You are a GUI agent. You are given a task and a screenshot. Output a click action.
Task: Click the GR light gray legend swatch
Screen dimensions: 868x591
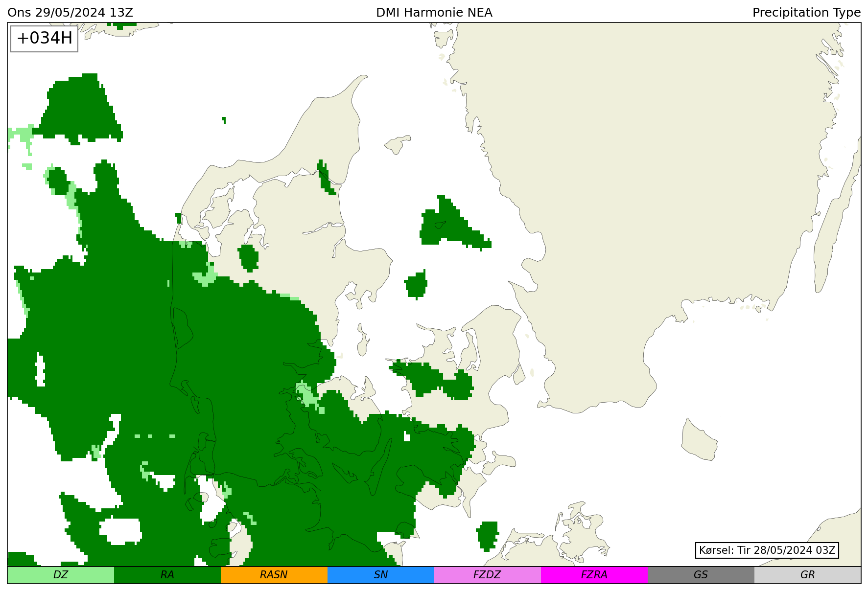808,575
